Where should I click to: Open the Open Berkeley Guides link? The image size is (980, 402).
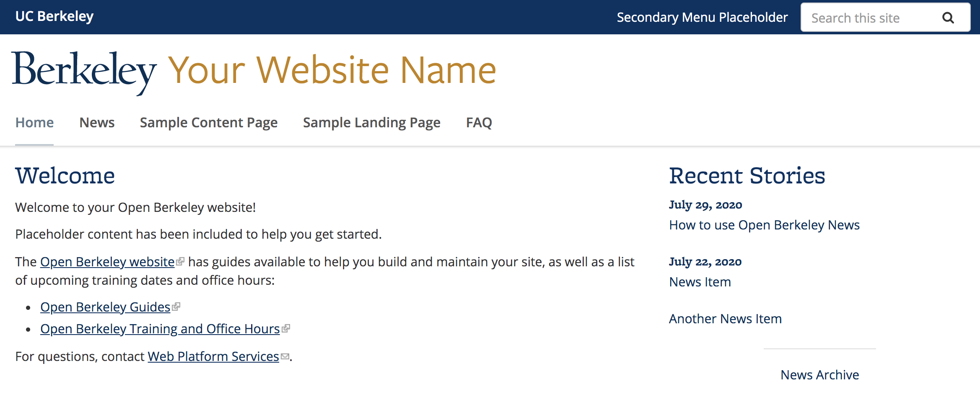(x=105, y=307)
